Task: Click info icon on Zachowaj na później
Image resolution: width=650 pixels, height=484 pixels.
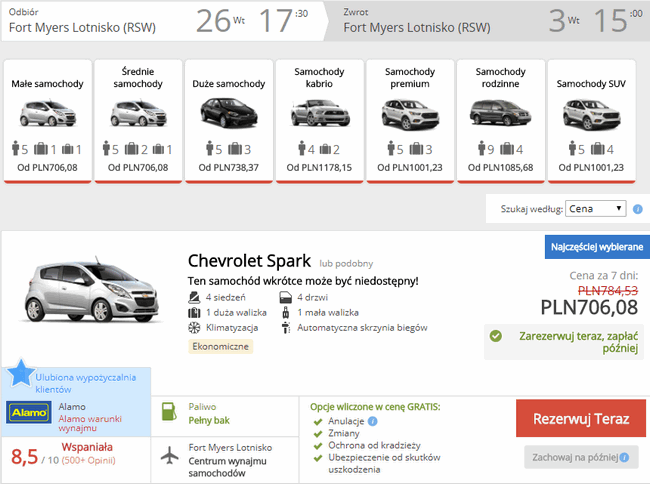Action: tap(624, 457)
